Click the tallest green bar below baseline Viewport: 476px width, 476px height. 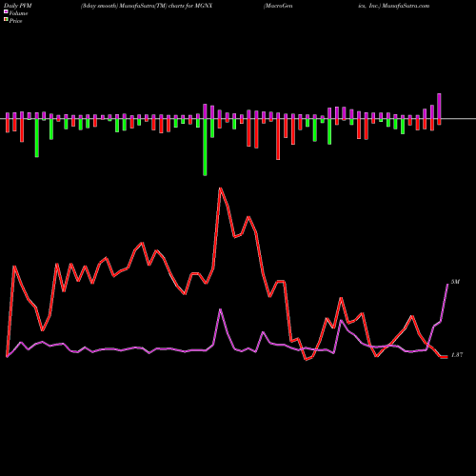point(205,148)
